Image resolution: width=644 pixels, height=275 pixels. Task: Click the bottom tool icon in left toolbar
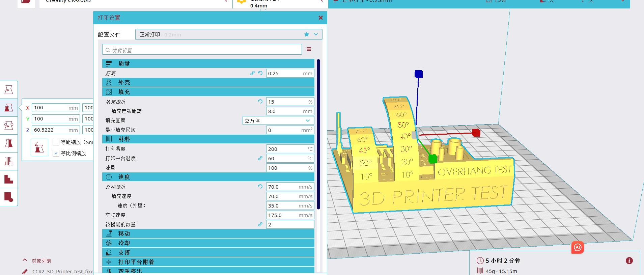pyautogui.click(x=9, y=197)
